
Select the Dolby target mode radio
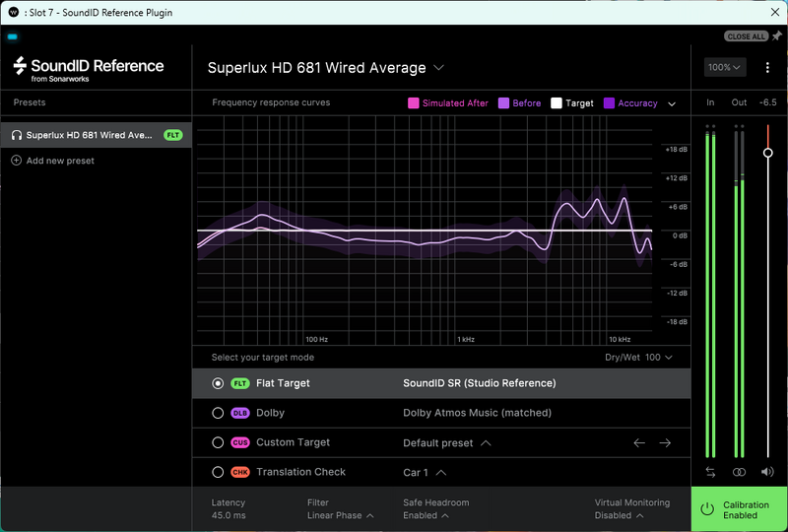click(x=218, y=413)
